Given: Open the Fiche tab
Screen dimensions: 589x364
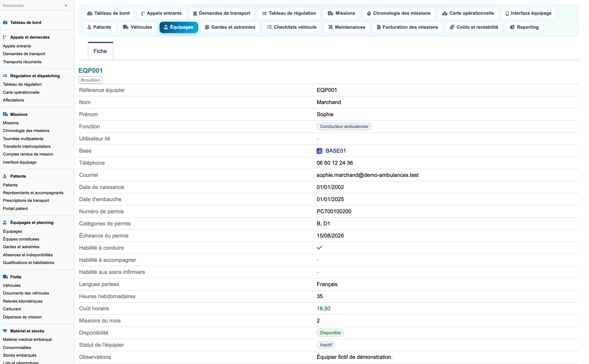Looking at the screenshot, I should coord(100,51).
